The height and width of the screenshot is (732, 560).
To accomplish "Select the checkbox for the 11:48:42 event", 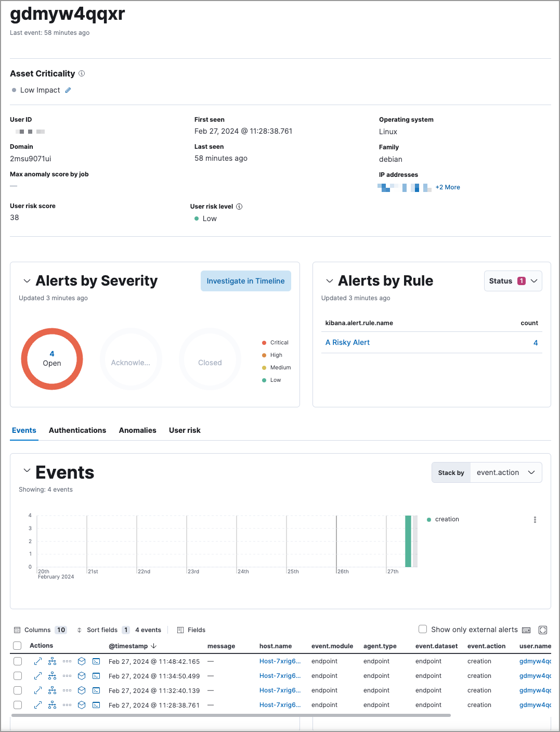I will coord(17,661).
